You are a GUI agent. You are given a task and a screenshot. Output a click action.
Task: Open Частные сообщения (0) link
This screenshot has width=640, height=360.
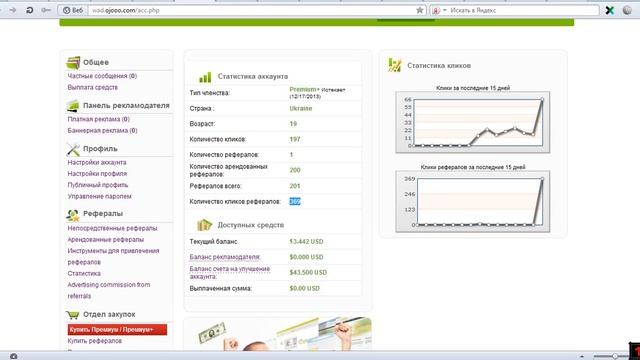pos(102,76)
